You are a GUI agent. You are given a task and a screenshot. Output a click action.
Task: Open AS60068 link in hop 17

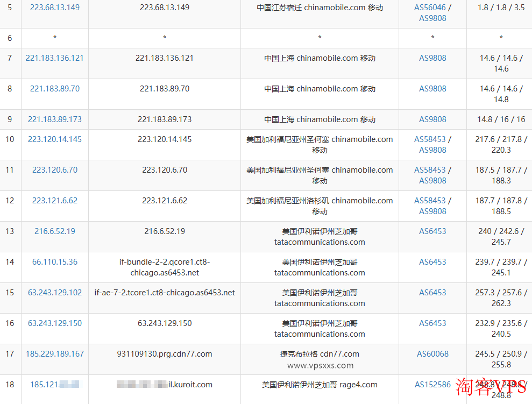click(432, 354)
